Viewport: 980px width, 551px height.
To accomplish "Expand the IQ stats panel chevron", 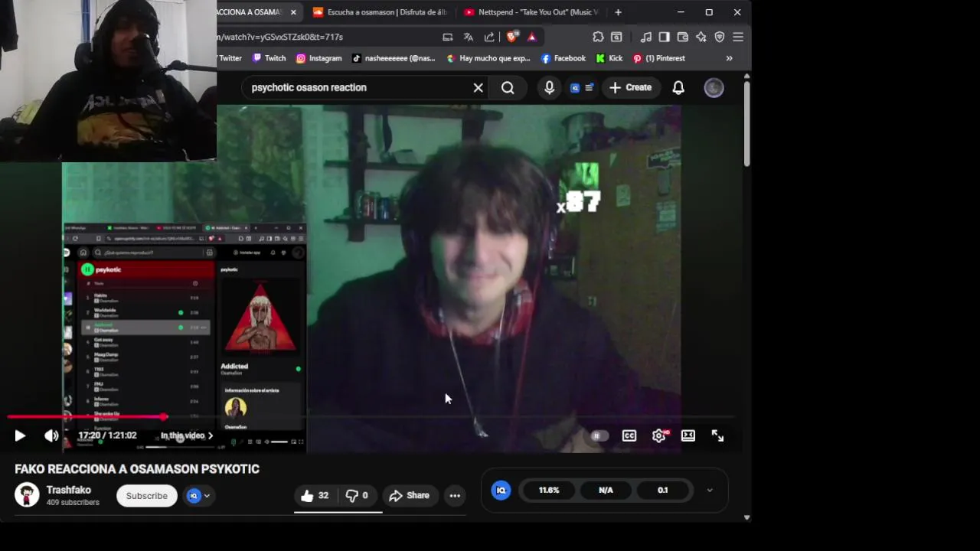I will [710, 491].
